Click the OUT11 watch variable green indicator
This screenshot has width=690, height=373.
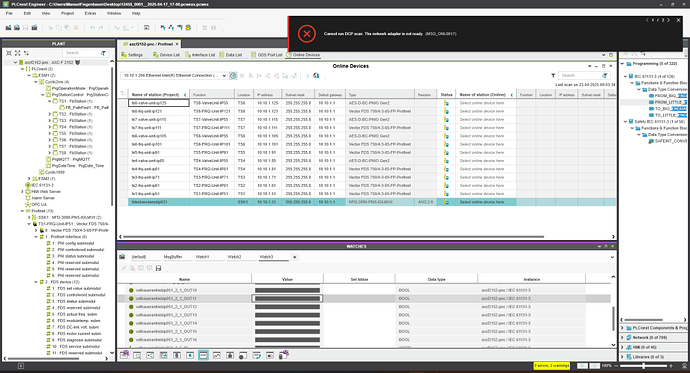pos(131,298)
